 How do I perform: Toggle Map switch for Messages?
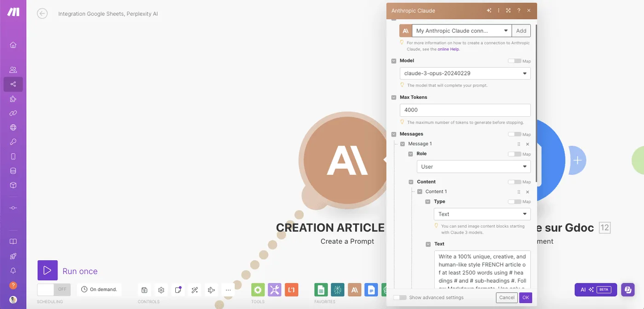(x=514, y=134)
